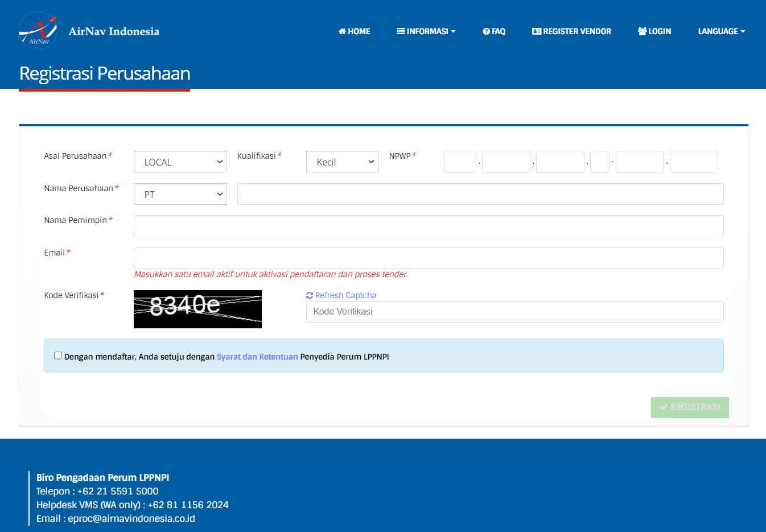Click the Email input field
This screenshot has width=766, height=532.
[x=429, y=258]
